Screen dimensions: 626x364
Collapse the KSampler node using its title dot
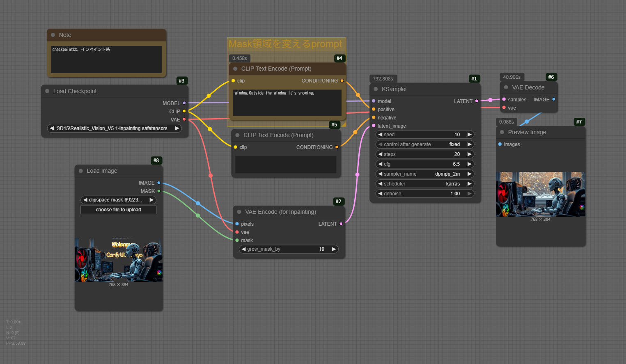point(376,89)
